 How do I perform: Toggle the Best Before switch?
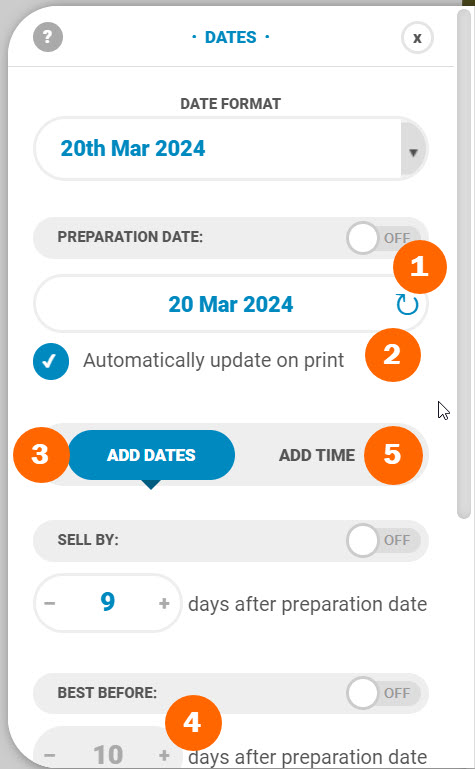tap(383, 693)
